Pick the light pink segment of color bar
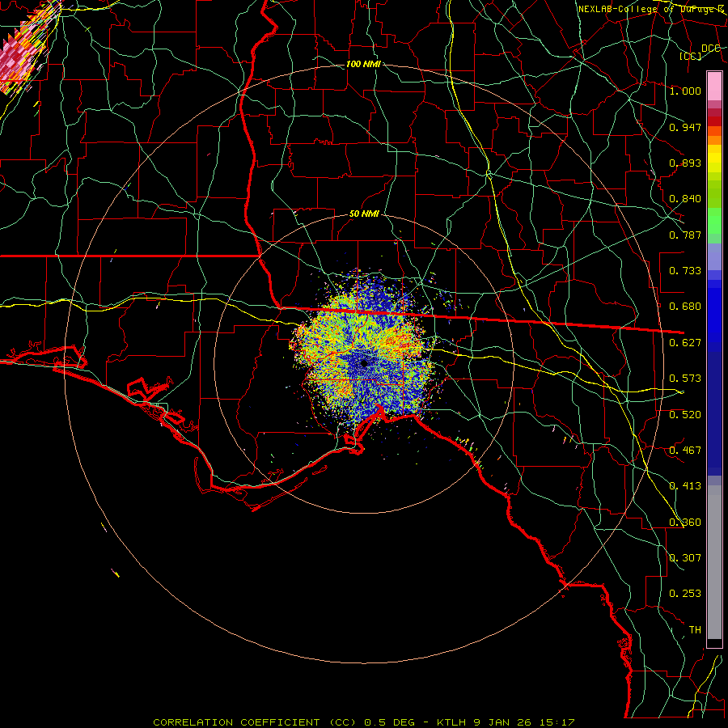This screenshot has height=728, width=728. 714,86
